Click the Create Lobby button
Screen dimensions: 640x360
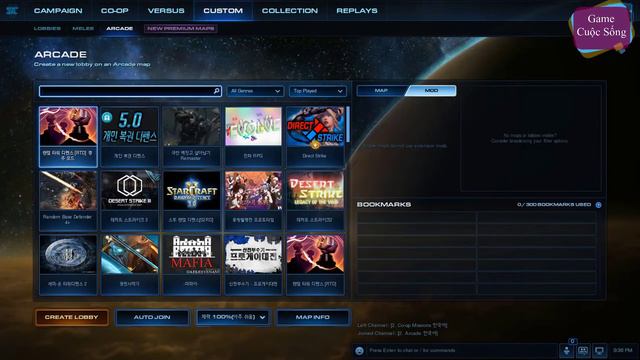(71, 317)
